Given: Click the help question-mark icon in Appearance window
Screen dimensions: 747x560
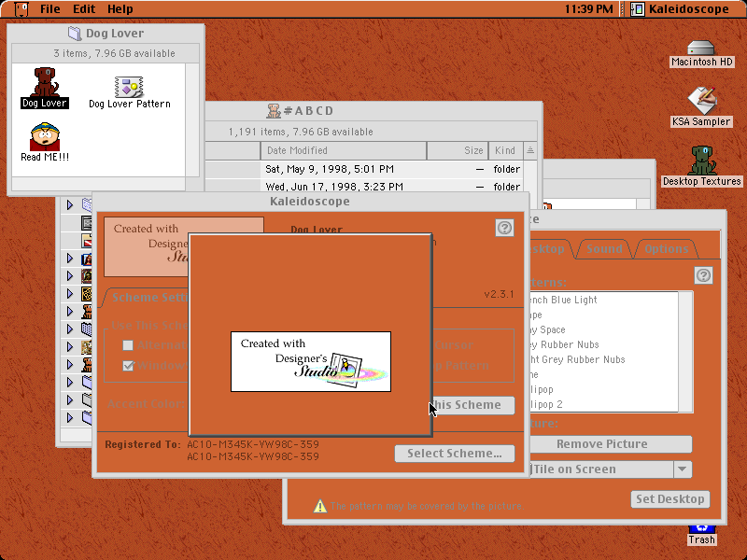Looking at the screenshot, I should pos(704,275).
